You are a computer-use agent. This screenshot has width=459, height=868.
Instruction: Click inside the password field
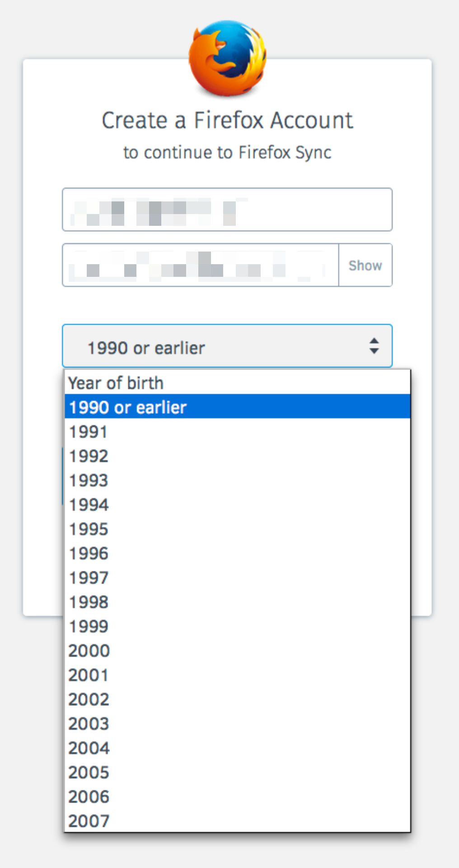[199, 265]
